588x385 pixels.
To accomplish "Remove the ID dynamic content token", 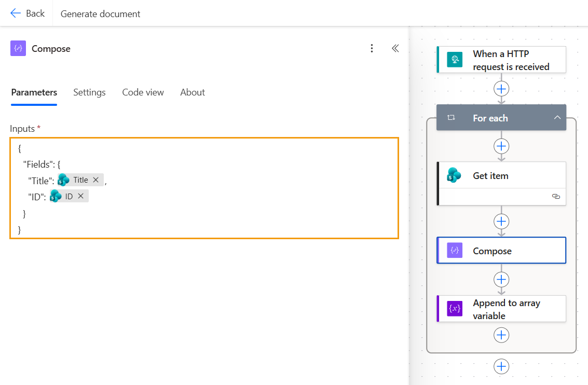I will point(80,196).
